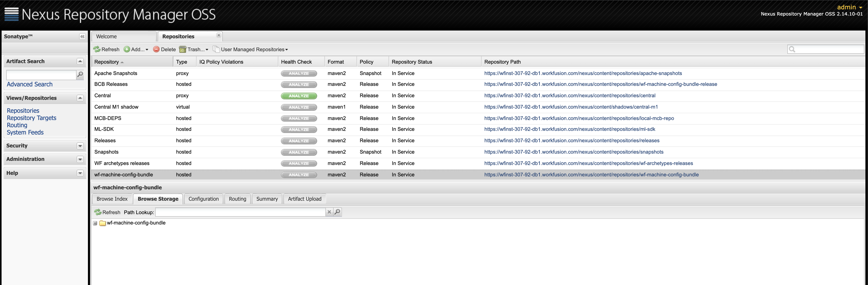Image resolution: width=868 pixels, height=285 pixels.
Task: Click Analyze button for Apache Snapshots
Action: pyautogui.click(x=299, y=73)
